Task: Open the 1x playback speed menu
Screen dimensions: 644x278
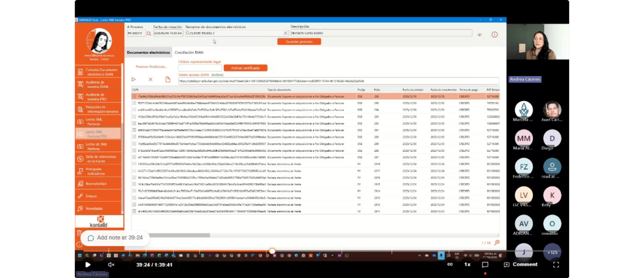Action: 467,265
